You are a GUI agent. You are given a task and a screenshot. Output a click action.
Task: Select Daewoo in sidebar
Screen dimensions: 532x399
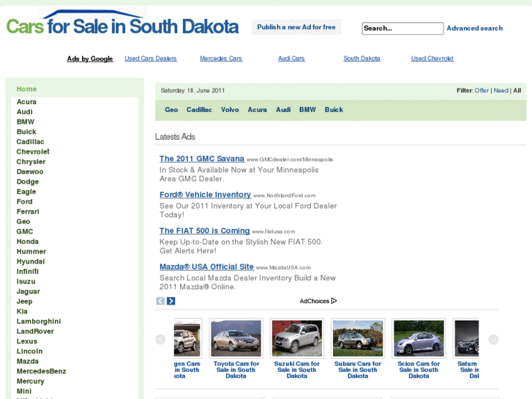tap(30, 171)
